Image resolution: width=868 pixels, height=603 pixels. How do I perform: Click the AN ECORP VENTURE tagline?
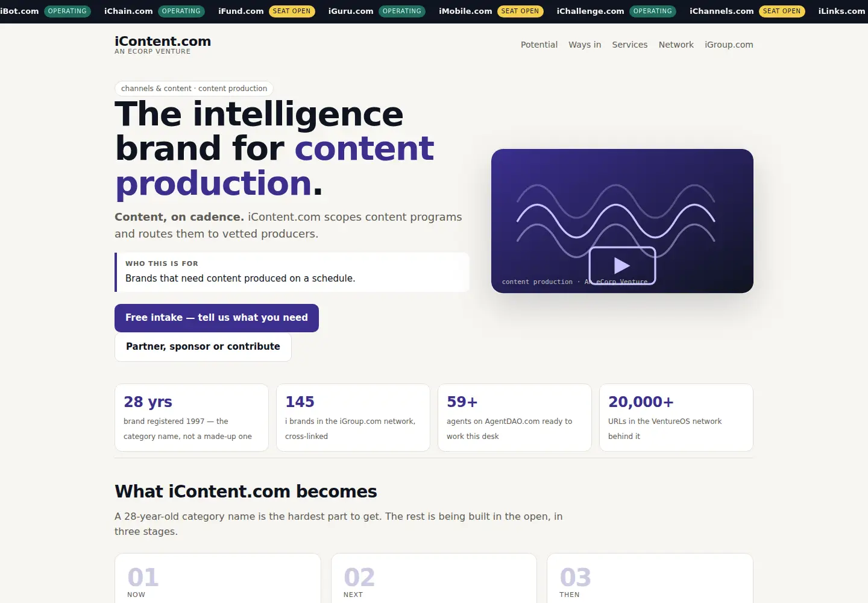153,52
